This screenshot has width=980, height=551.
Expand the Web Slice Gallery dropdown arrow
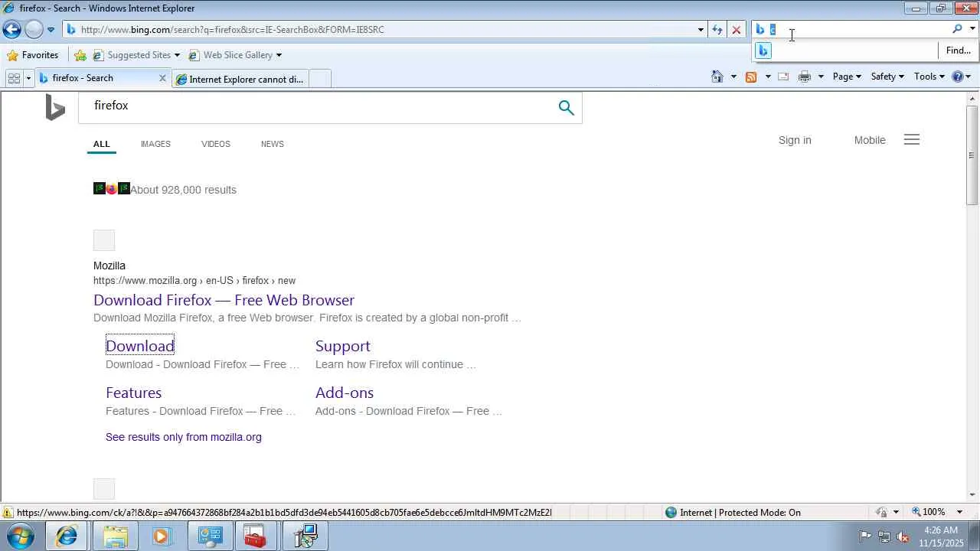[x=279, y=55]
